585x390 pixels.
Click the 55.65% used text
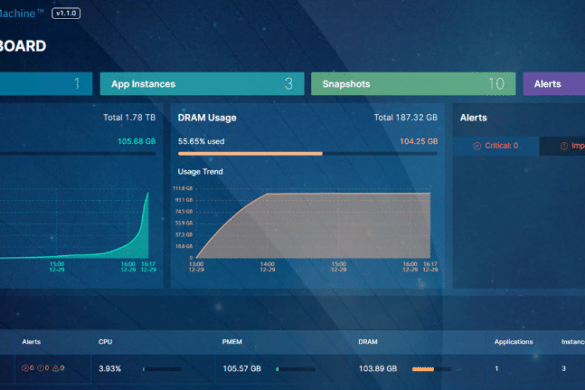pyautogui.click(x=201, y=141)
